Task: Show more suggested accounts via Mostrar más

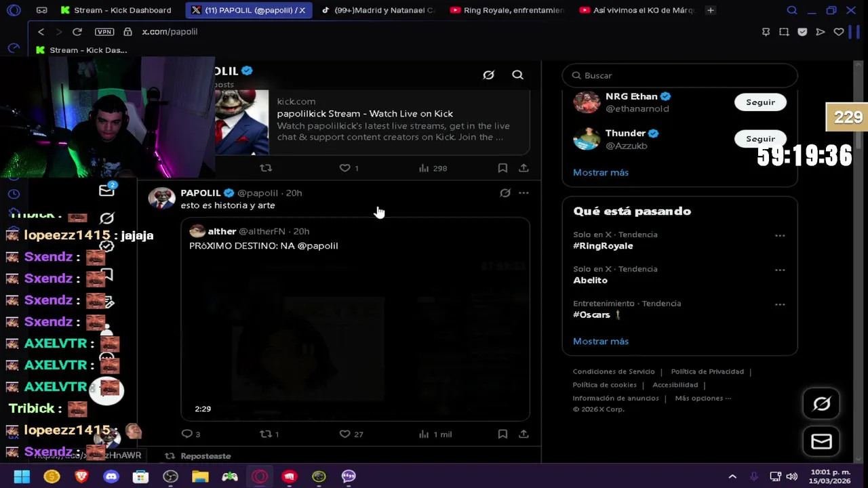Action: [601, 172]
